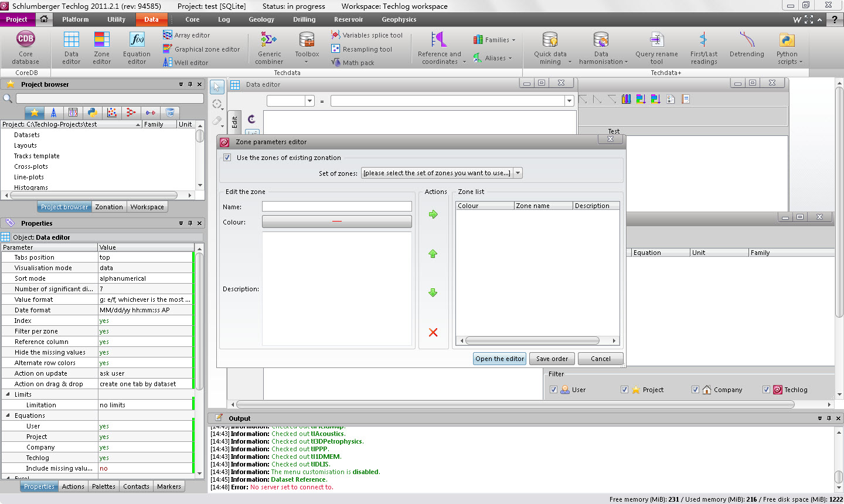Open the Detrending tool
This screenshot has height=504, width=844.
click(x=747, y=45)
